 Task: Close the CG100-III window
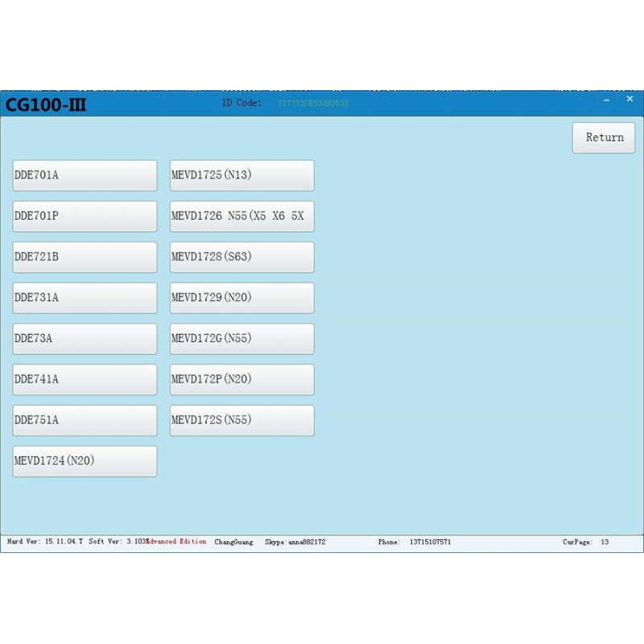[x=630, y=99]
